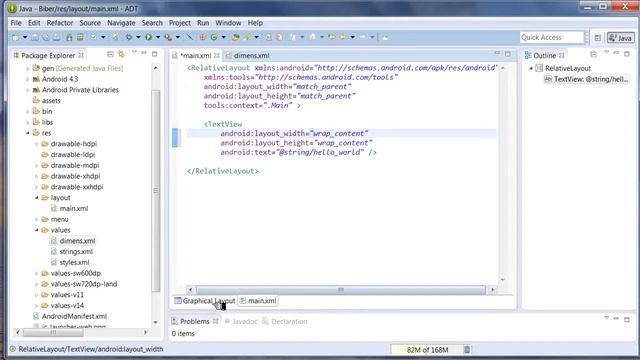Maximize the Problems view

tap(627, 320)
